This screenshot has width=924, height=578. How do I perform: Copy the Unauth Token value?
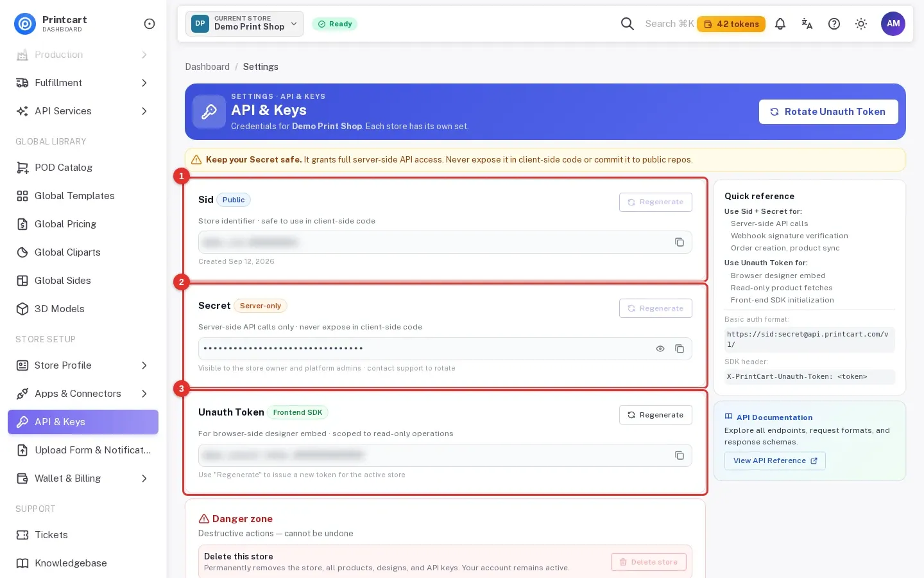680,455
